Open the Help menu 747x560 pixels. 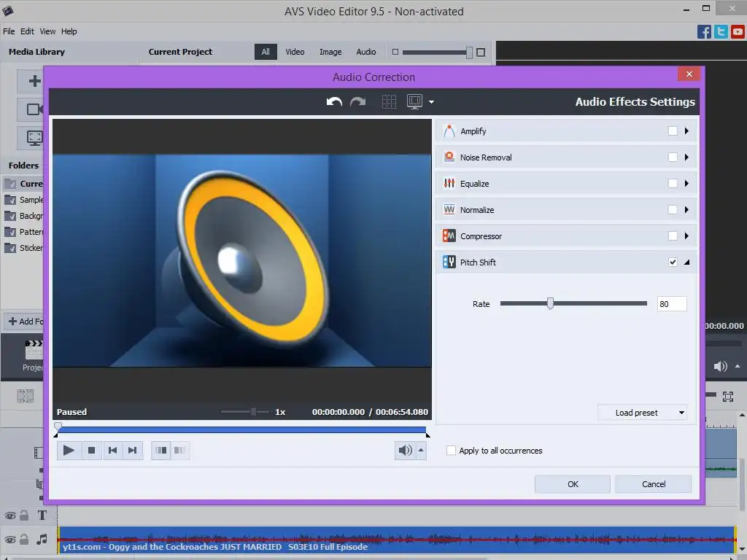[69, 31]
